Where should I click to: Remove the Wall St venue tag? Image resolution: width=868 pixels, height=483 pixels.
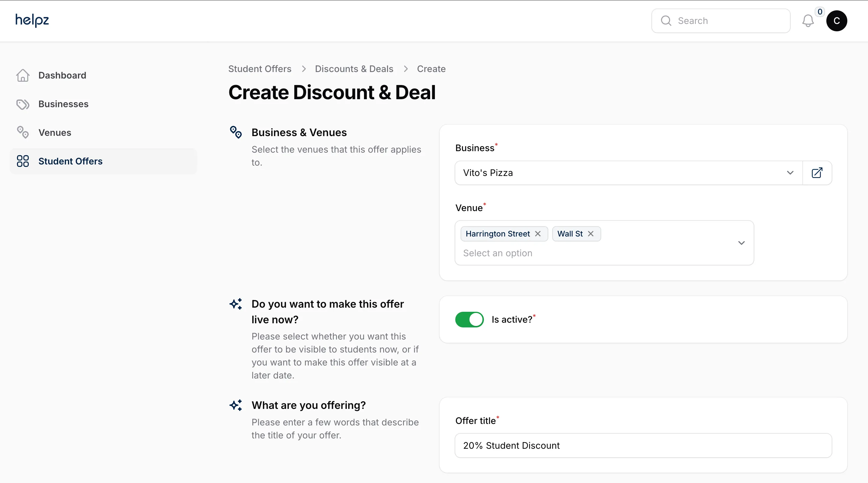pyautogui.click(x=591, y=234)
